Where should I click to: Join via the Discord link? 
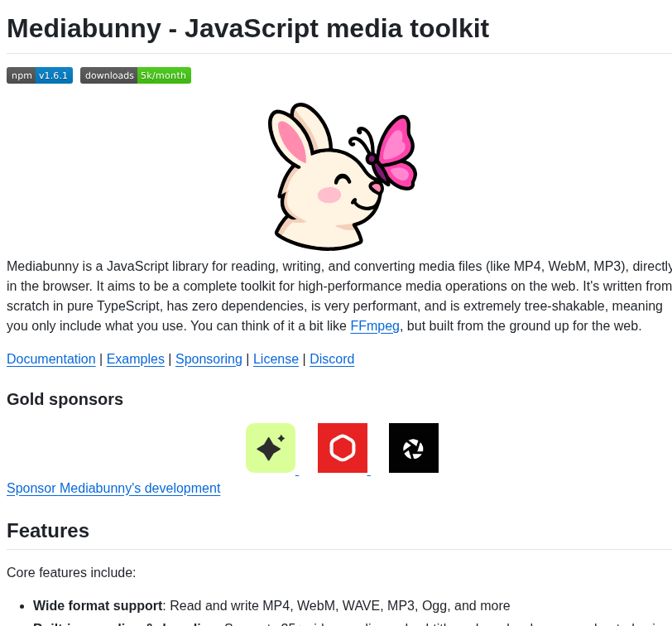click(x=332, y=359)
